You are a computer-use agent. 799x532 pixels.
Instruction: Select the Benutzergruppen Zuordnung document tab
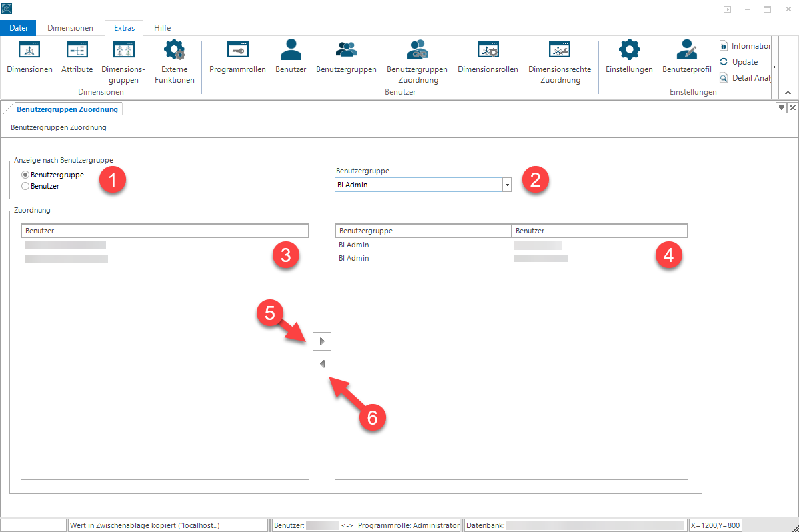point(67,109)
